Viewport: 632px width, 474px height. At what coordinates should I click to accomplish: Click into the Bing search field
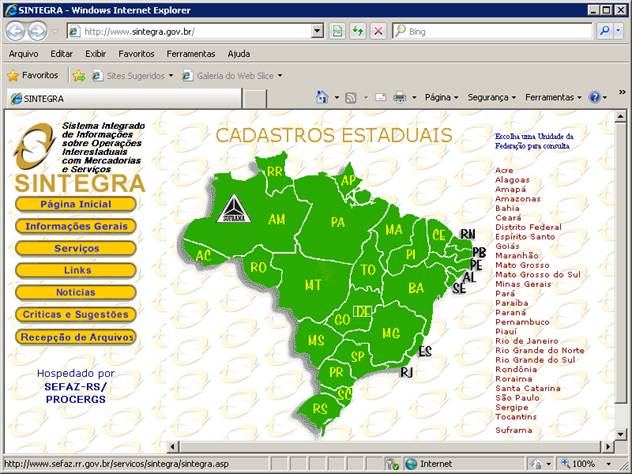[493, 31]
